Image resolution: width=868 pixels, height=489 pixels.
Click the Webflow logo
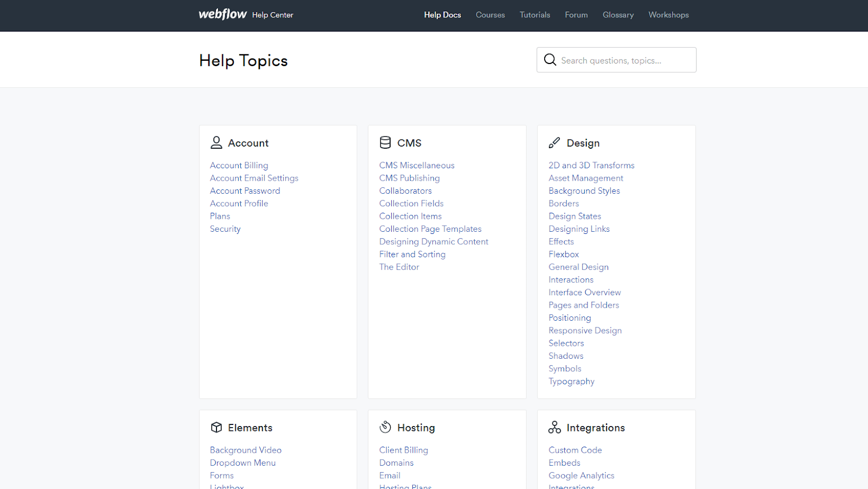[x=222, y=14]
